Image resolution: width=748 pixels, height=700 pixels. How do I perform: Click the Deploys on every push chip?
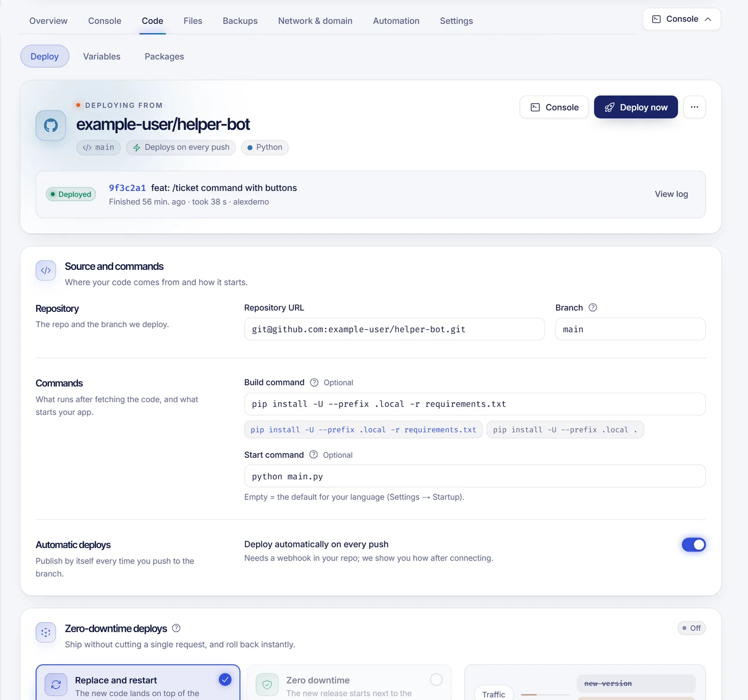181,147
